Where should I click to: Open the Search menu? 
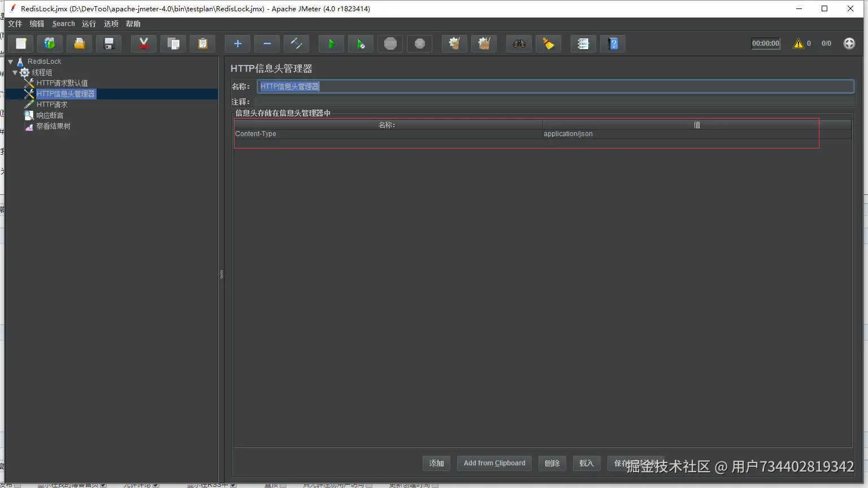click(x=63, y=24)
